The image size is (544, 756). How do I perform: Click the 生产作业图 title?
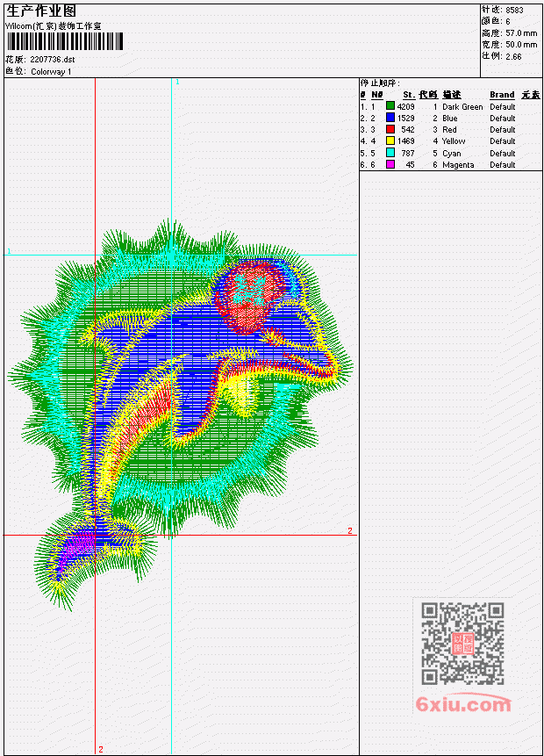pos(41,11)
